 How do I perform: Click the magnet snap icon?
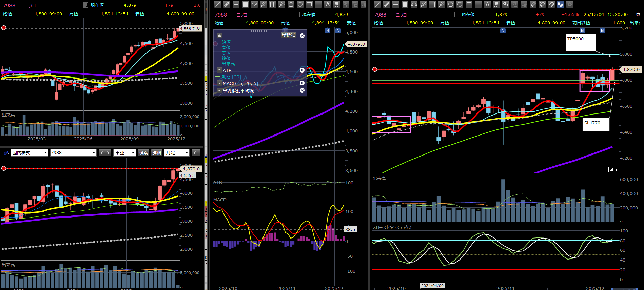[551, 4]
